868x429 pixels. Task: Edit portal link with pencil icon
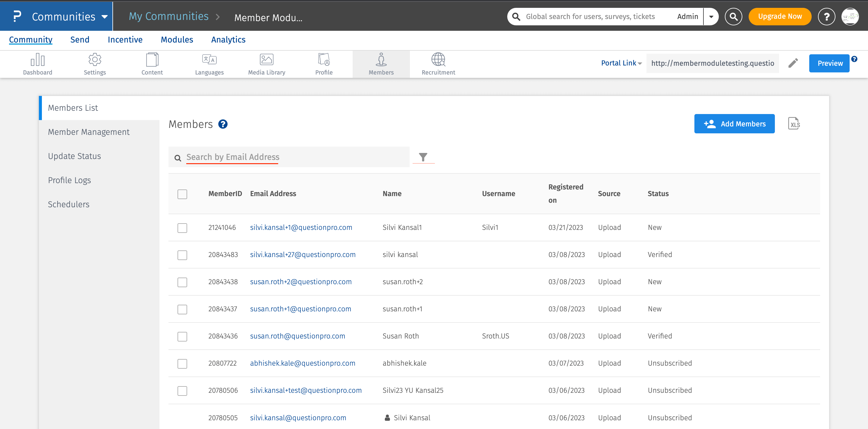pyautogui.click(x=793, y=63)
